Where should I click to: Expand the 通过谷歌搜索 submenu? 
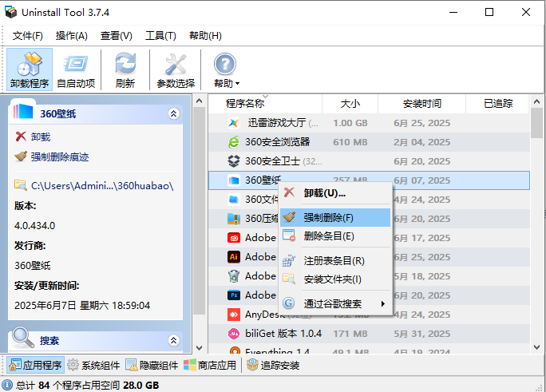coord(335,303)
